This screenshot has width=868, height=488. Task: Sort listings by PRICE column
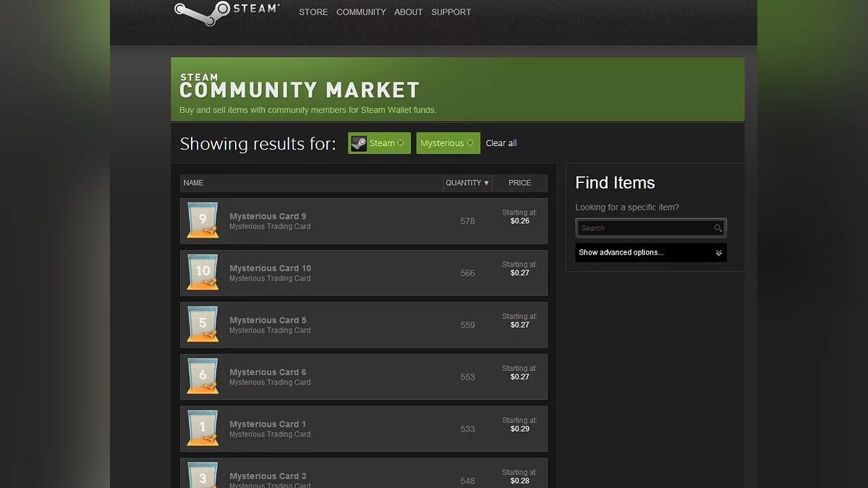click(519, 183)
